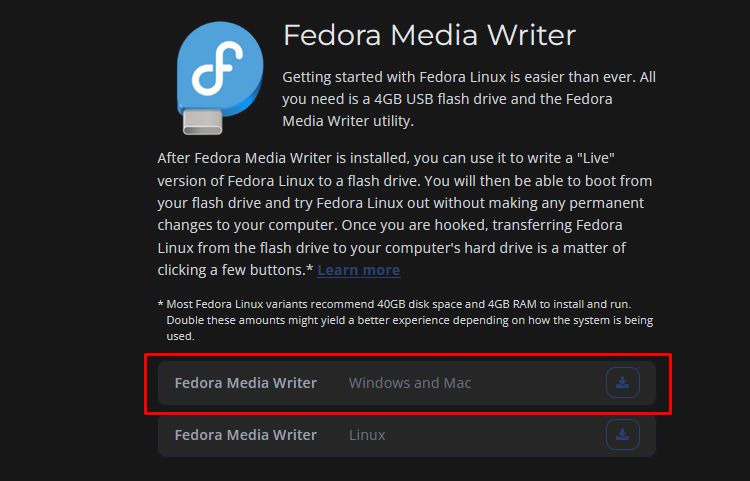Click "Fedora Media Writer" in the Windows row
This screenshot has height=481, width=750.
tap(245, 383)
